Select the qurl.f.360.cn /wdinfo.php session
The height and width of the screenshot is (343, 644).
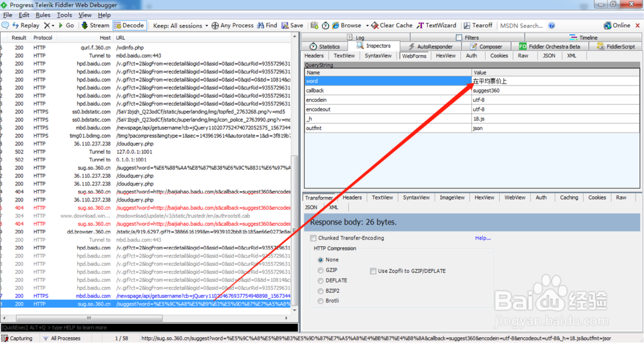tap(146, 48)
